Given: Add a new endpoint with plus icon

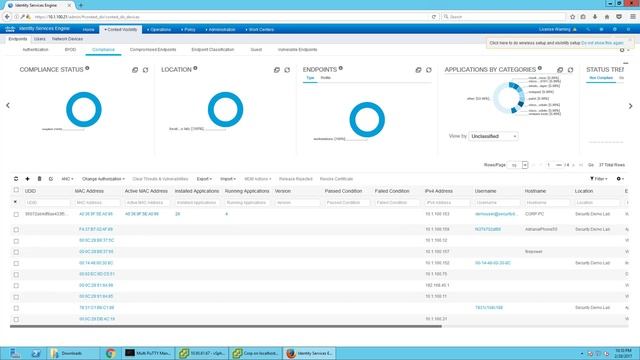Looking at the screenshot, I should [27, 179].
